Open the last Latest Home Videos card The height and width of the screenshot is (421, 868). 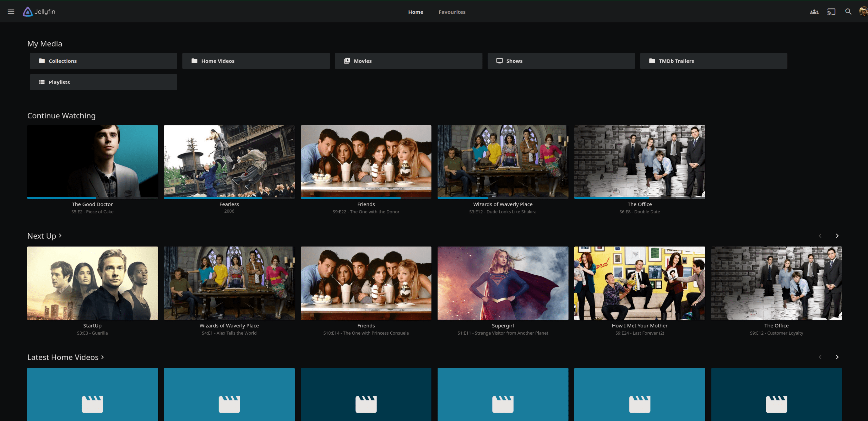point(776,394)
